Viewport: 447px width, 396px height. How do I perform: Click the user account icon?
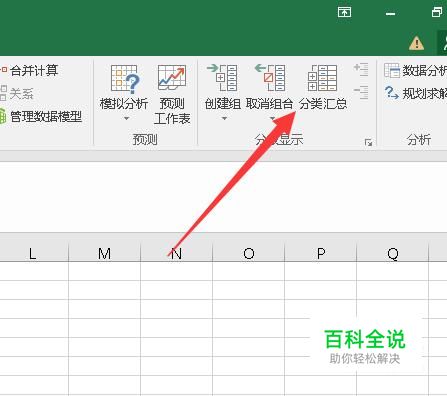pyautogui.click(x=443, y=43)
